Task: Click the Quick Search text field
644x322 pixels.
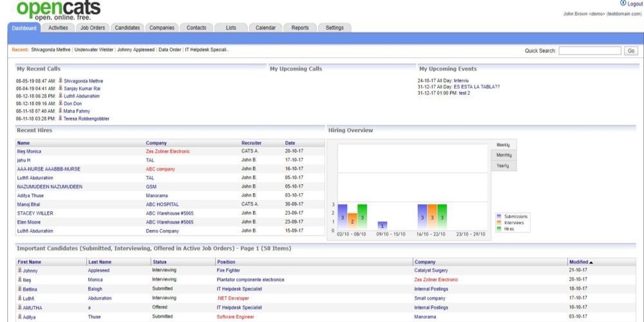Action: point(589,51)
